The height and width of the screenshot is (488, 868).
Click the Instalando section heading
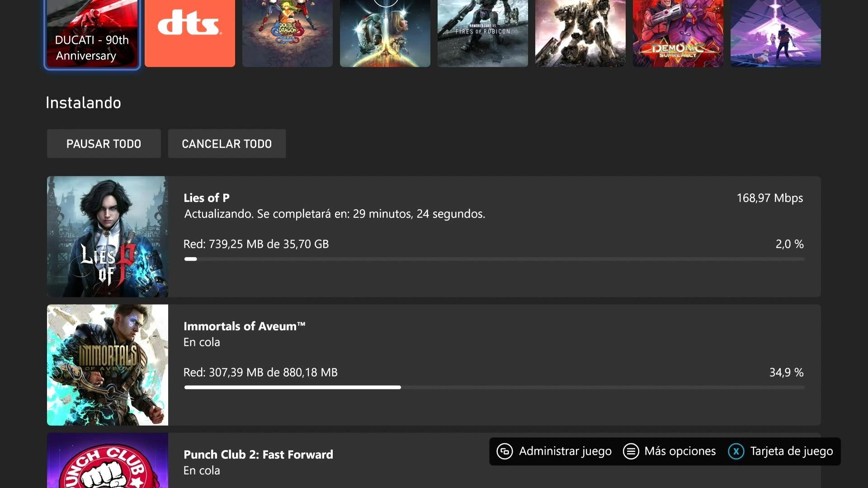tap(83, 103)
